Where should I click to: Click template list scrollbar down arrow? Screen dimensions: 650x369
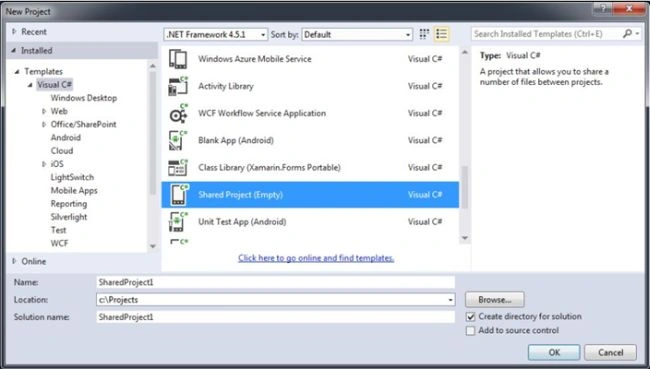(x=465, y=238)
